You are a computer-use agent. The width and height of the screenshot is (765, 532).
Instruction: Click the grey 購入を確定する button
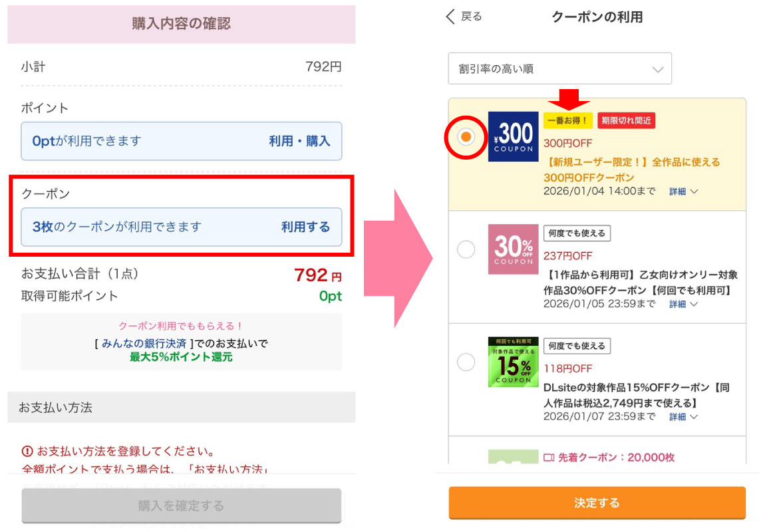pos(181,506)
